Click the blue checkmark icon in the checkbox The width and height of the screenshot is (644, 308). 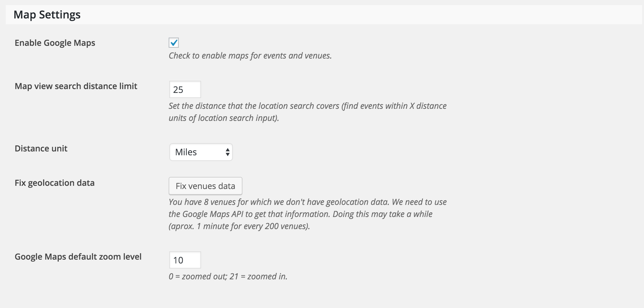tap(174, 42)
